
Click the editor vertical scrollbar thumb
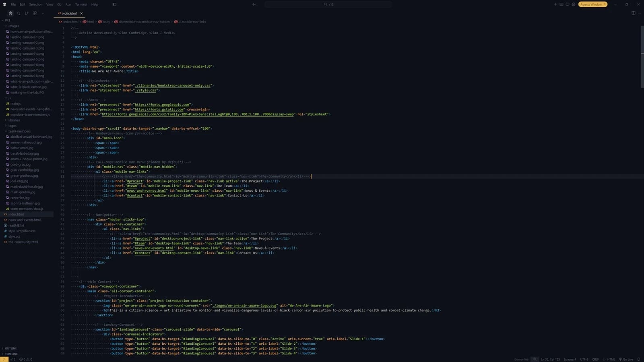[x=642, y=56]
